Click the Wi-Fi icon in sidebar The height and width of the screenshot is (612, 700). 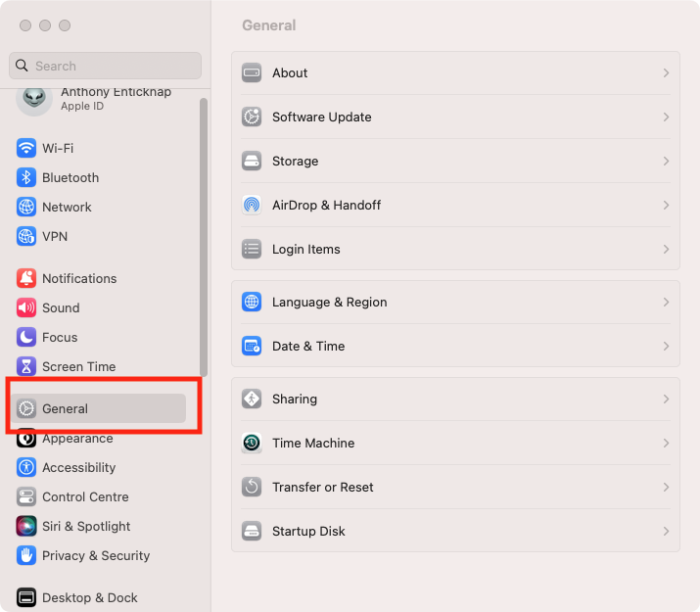(26, 148)
